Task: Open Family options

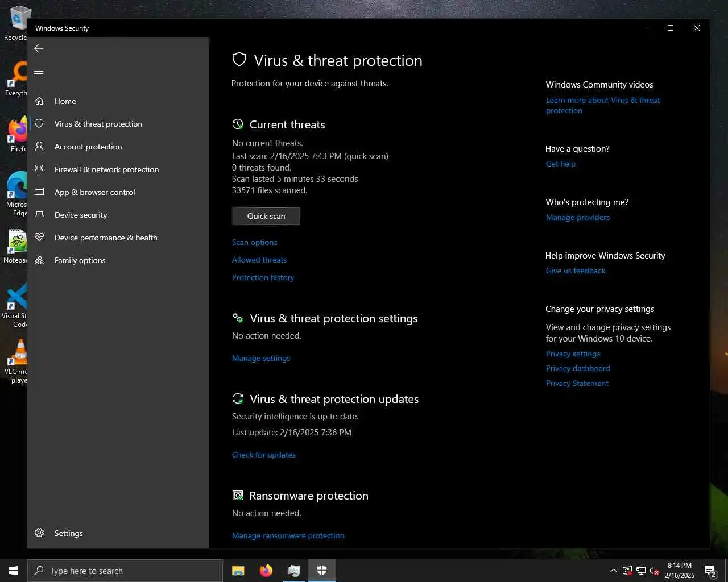Action: click(118, 260)
